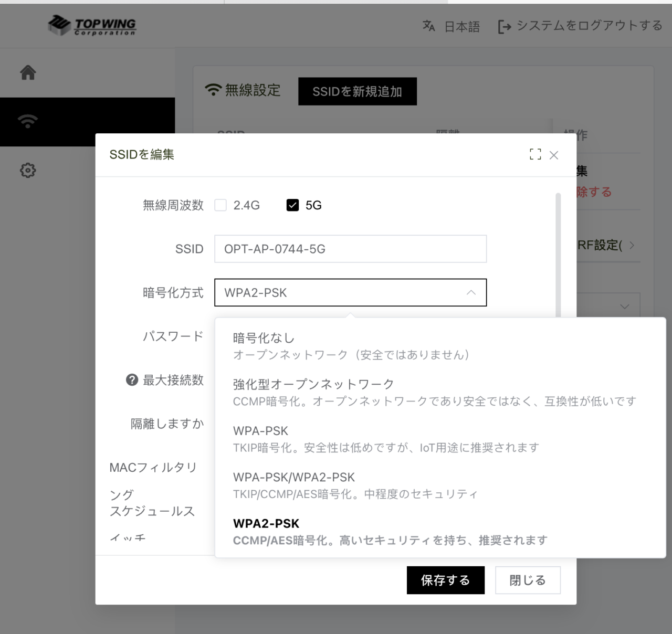Click システムをログアウトする link
This screenshot has width=672, height=634.
[x=589, y=26]
